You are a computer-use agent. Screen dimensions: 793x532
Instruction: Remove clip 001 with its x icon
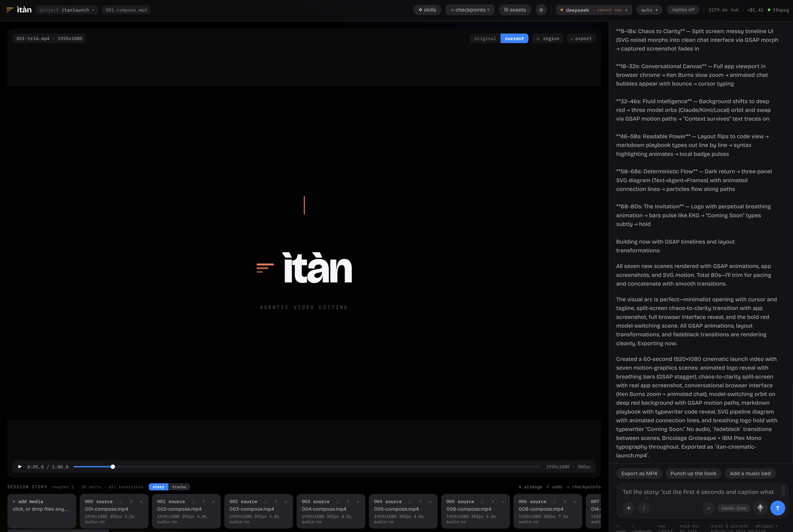(213, 502)
